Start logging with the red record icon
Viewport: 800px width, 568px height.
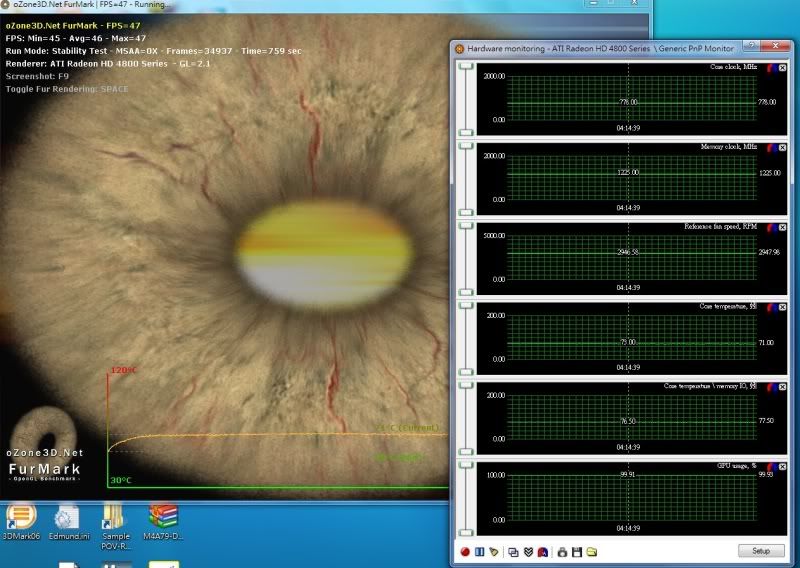pyautogui.click(x=465, y=552)
